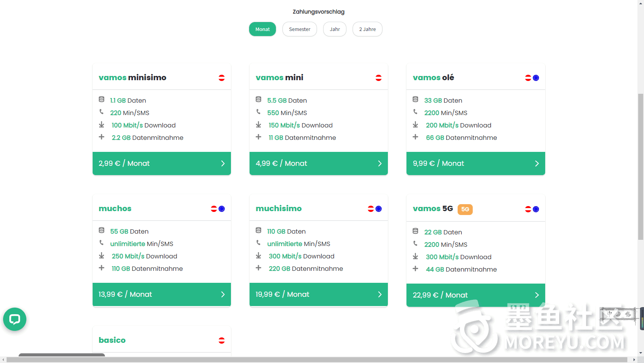Click the '300 Mbit/s Download' text in vamos 5G
Viewport: 644px width, 363px height.
pos(458,257)
